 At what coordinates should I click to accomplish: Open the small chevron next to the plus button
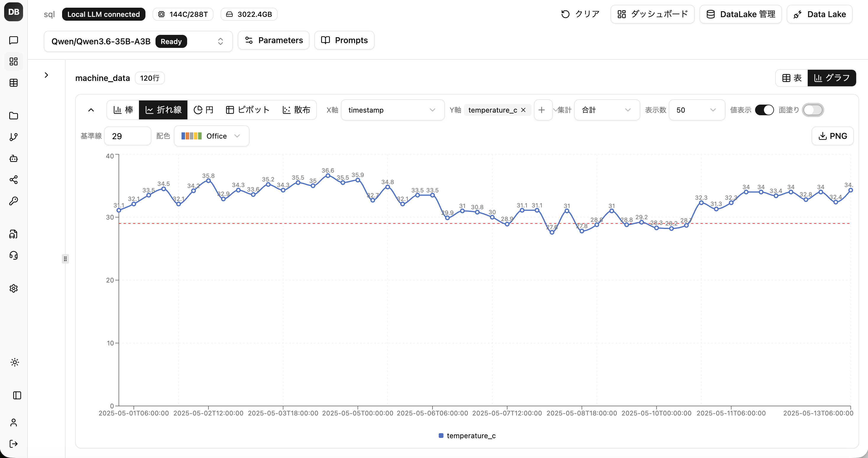pos(555,110)
